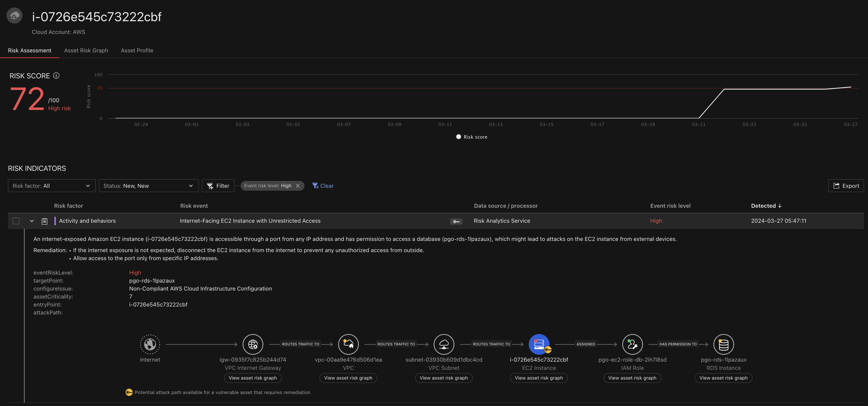Click the 72 risk score number
This screenshot has width=868, height=406.
click(x=27, y=99)
